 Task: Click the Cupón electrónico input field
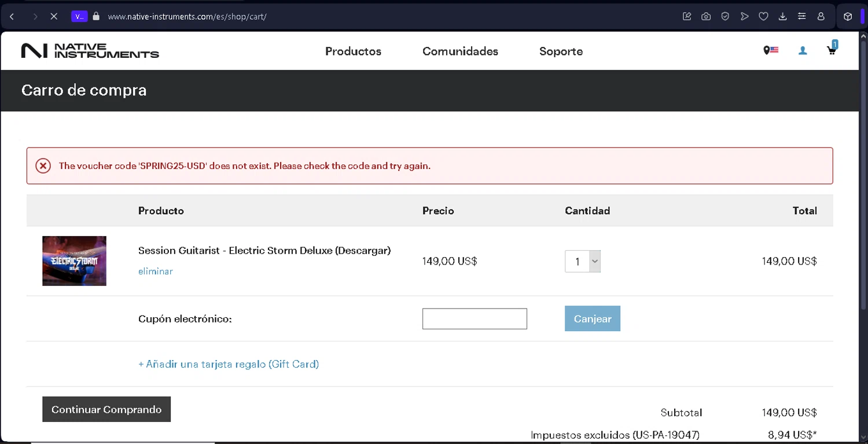pos(475,318)
